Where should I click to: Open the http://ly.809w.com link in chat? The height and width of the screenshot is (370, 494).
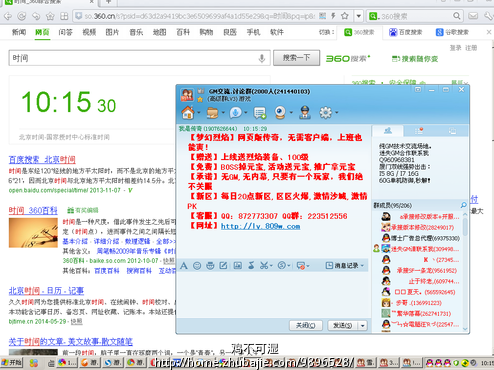click(260, 226)
